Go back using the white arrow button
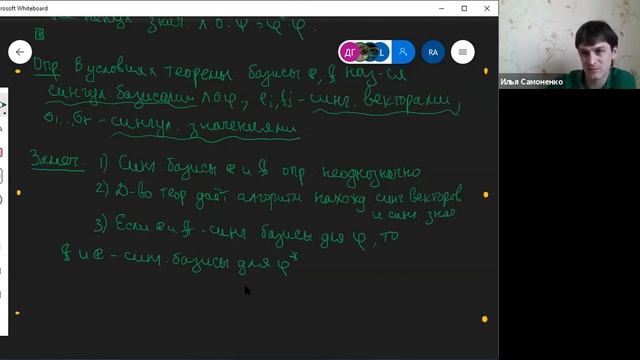 click(x=20, y=52)
